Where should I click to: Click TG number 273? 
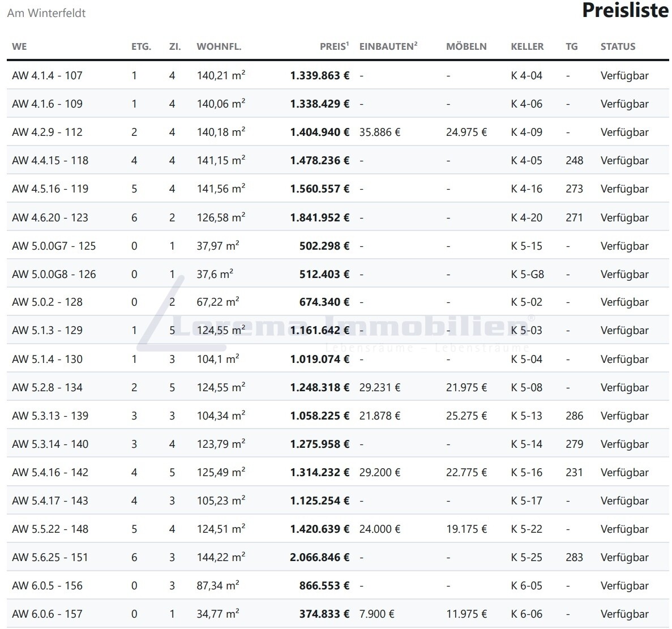(x=574, y=189)
